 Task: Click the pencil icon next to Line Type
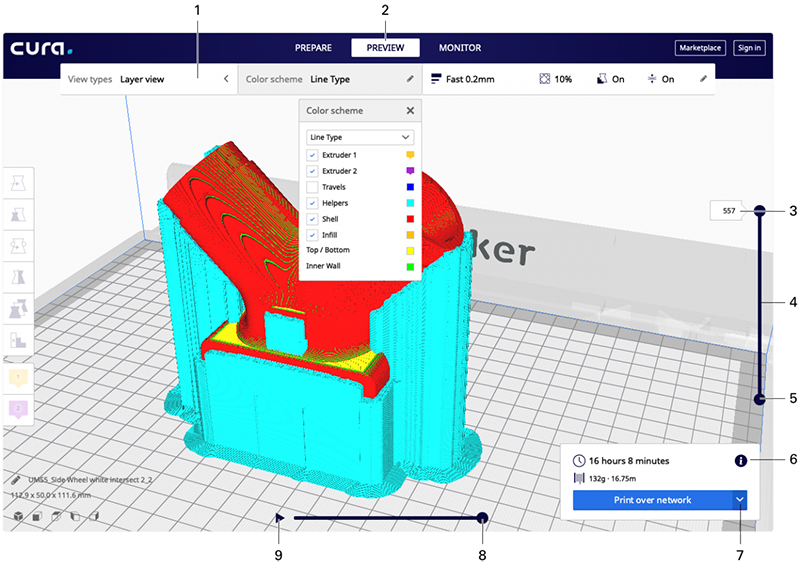[409, 78]
